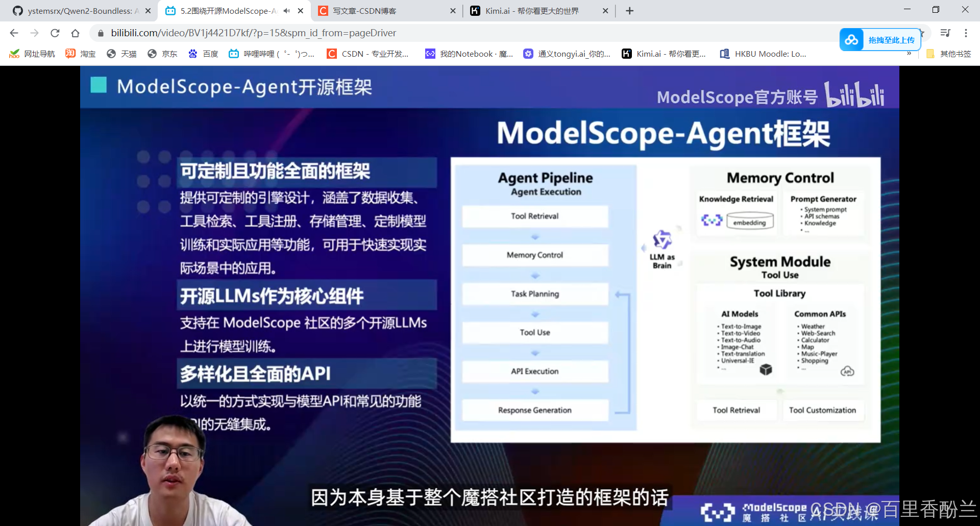The width and height of the screenshot is (980, 526).
Task: Go forward to the next page
Action: coord(34,33)
